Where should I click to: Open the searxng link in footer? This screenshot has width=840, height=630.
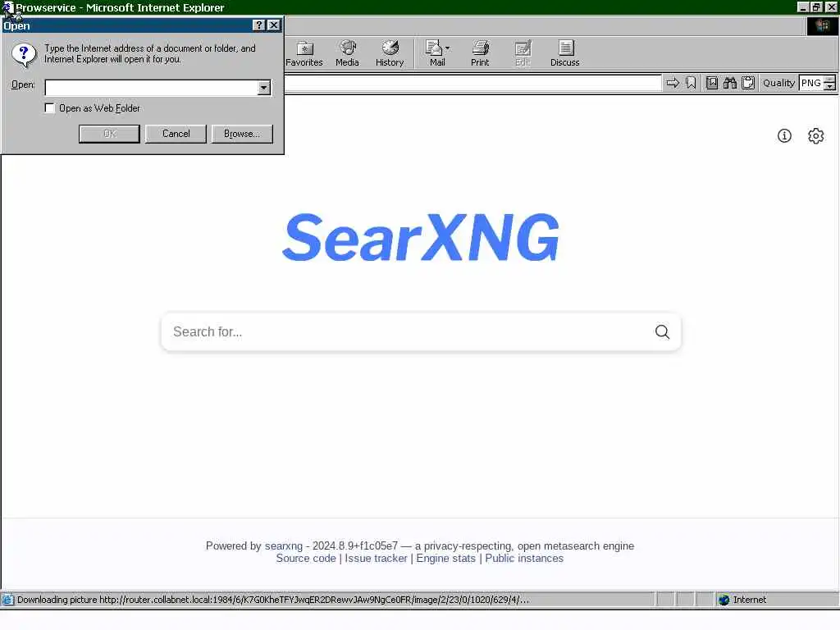283,546
